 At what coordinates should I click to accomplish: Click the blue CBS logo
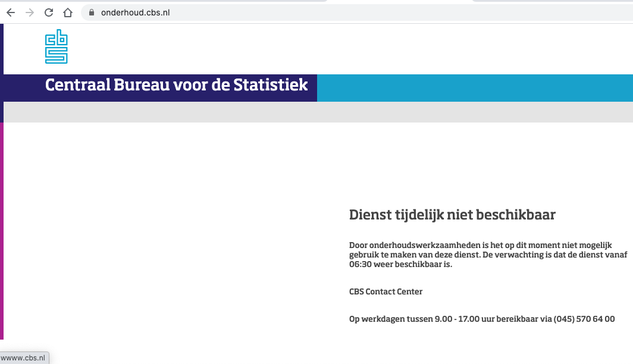pyautogui.click(x=56, y=46)
